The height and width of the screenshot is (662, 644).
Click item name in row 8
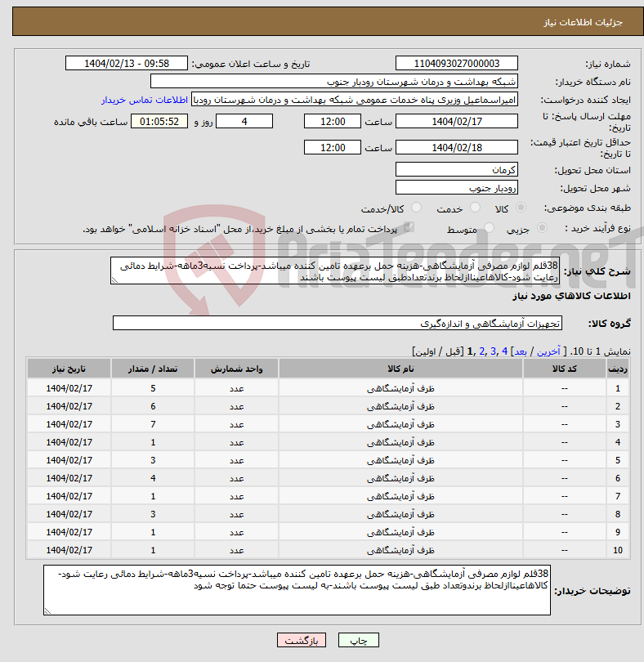400,514
